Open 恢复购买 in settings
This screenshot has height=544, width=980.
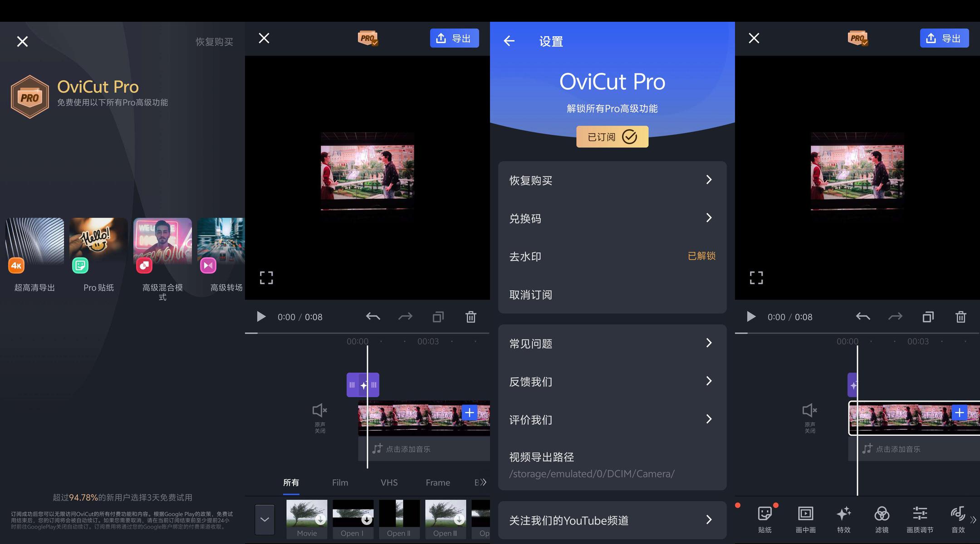(612, 180)
